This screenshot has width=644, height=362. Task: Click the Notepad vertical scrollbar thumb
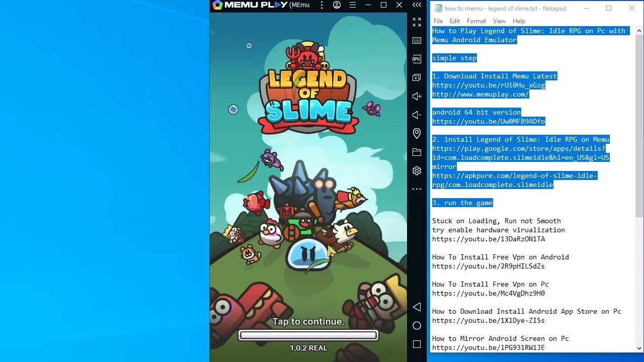(x=639, y=126)
